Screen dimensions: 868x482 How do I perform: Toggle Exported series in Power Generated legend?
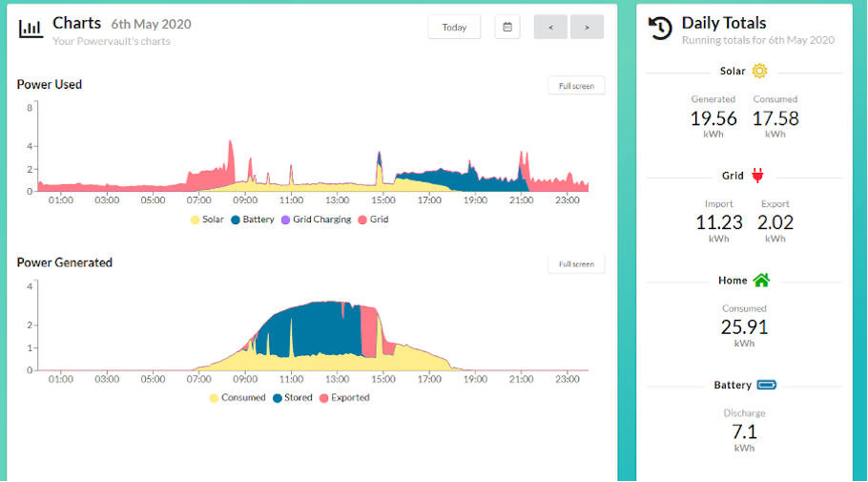pos(344,398)
